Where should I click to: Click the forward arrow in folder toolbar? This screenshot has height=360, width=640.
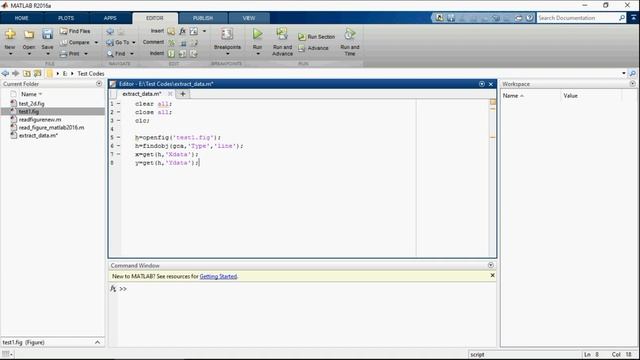coord(16,73)
